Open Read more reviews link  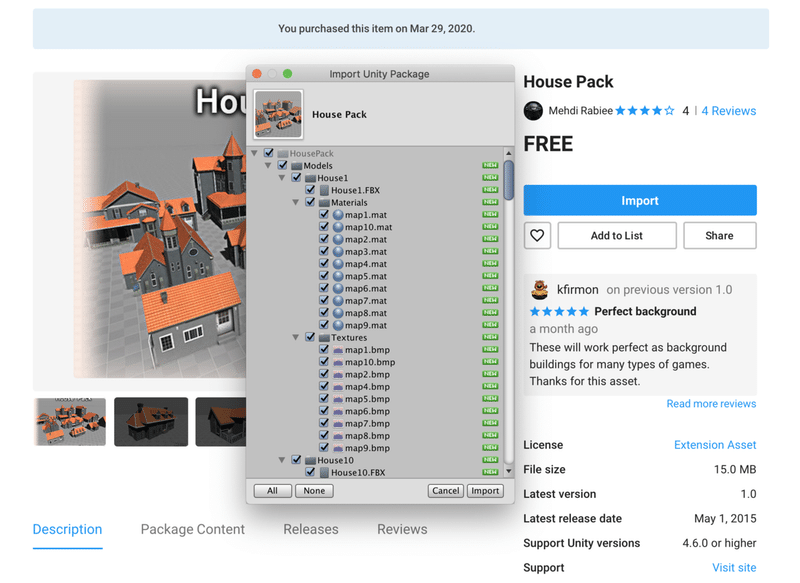711,403
